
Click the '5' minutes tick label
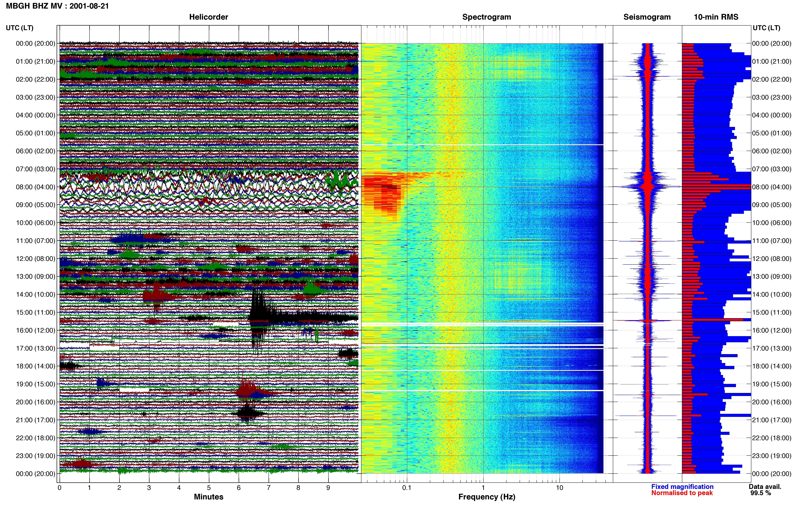pyautogui.click(x=209, y=487)
